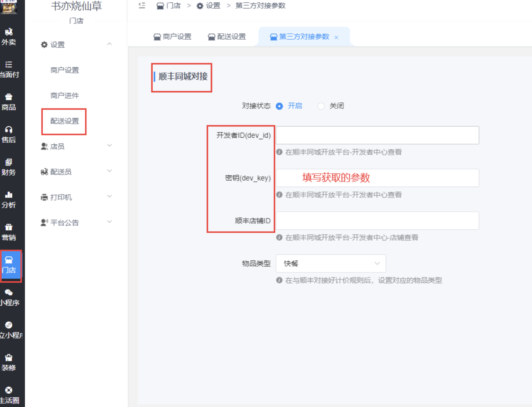Screen dimensions: 532x407
Task: Focus the 密钥(dev_key) input field
Action: 377,178
